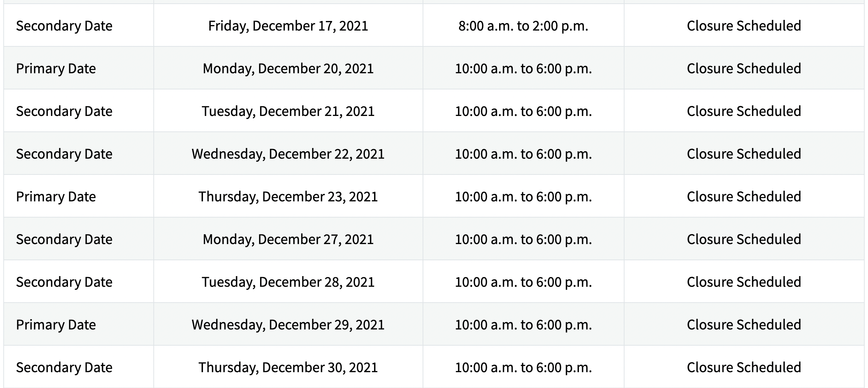Screen dimensions: 868x388
Task: Click the time range for December 21
Action: coord(523,111)
